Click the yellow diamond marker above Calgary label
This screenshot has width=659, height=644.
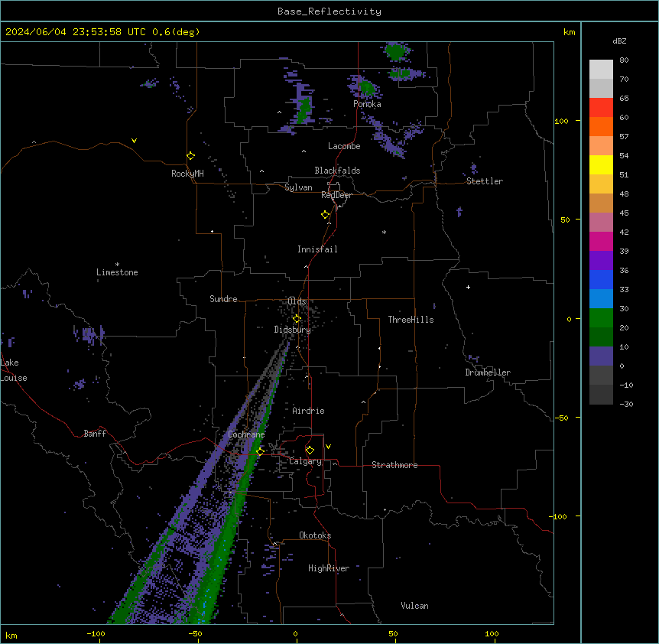pos(310,450)
